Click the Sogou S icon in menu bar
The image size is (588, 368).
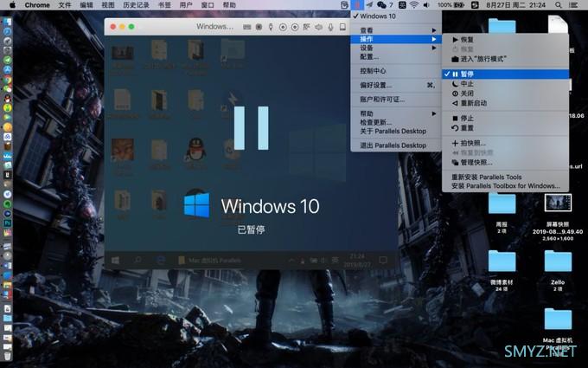click(475, 5)
